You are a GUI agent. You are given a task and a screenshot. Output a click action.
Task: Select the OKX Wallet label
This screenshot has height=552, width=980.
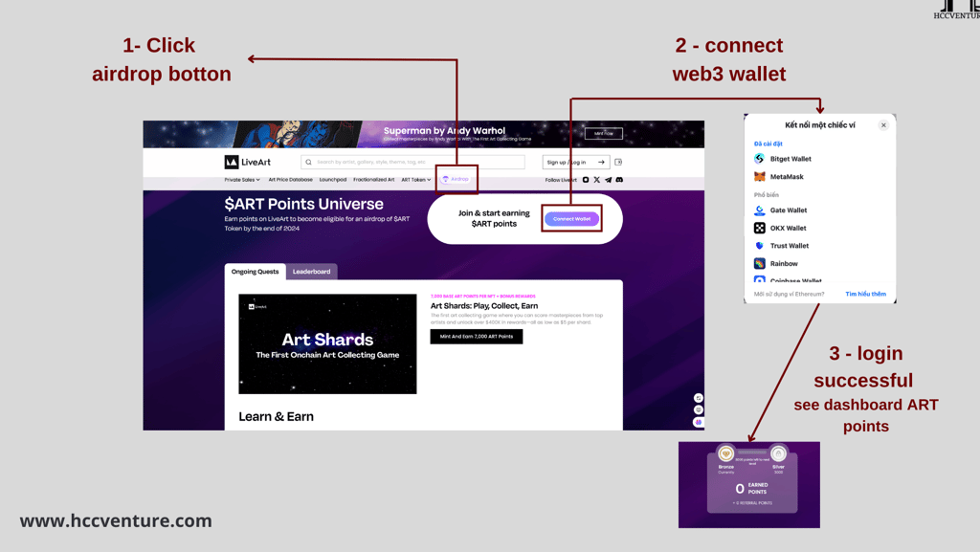click(x=789, y=229)
